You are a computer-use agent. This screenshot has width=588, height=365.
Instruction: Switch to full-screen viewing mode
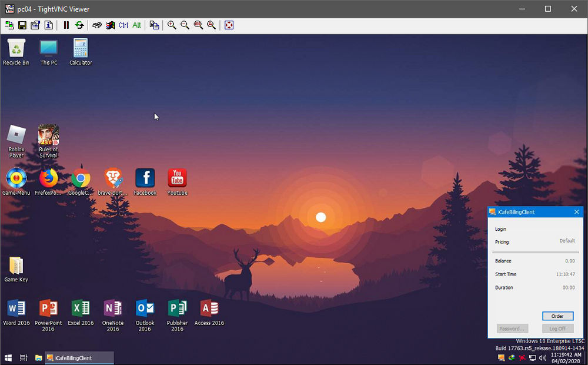point(229,25)
